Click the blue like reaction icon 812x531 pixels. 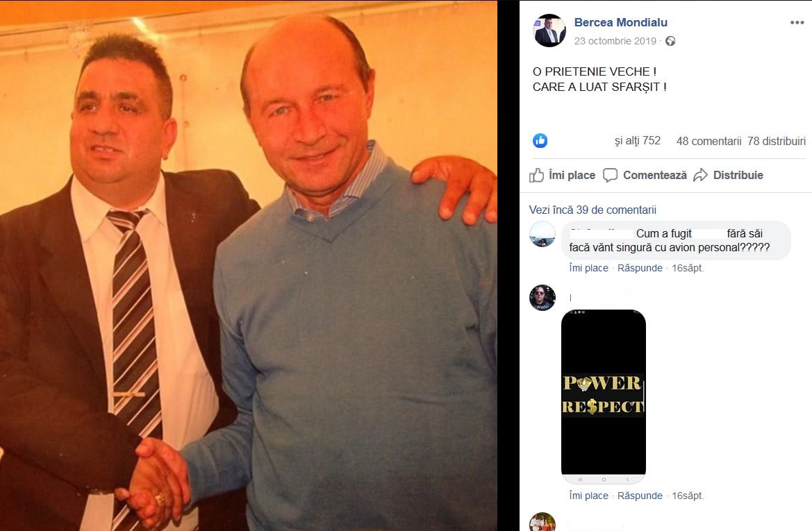540,140
